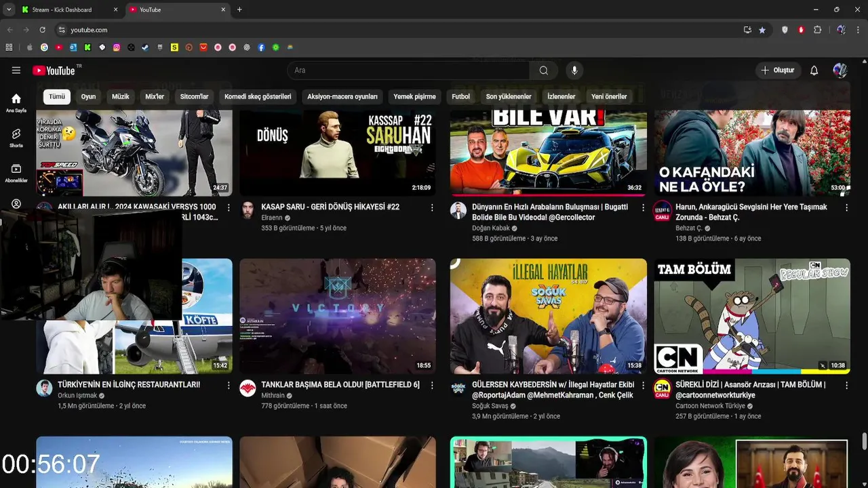Open Instagram bookmark in bookmarks bar

coord(117,47)
